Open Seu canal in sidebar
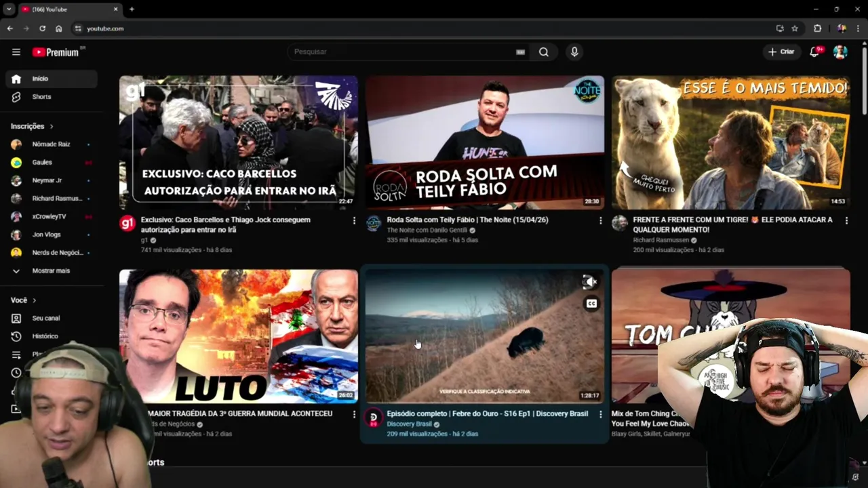This screenshot has width=868, height=488. pos(52,319)
